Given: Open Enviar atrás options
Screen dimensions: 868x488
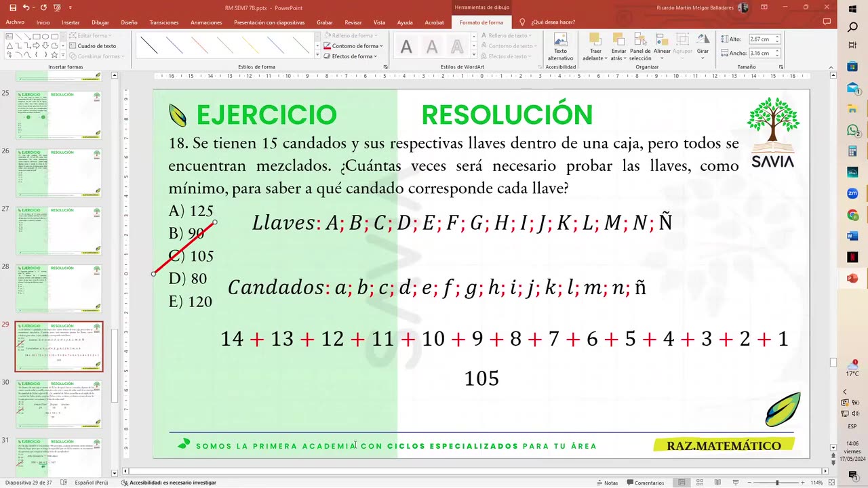Looking at the screenshot, I should [x=618, y=47].
